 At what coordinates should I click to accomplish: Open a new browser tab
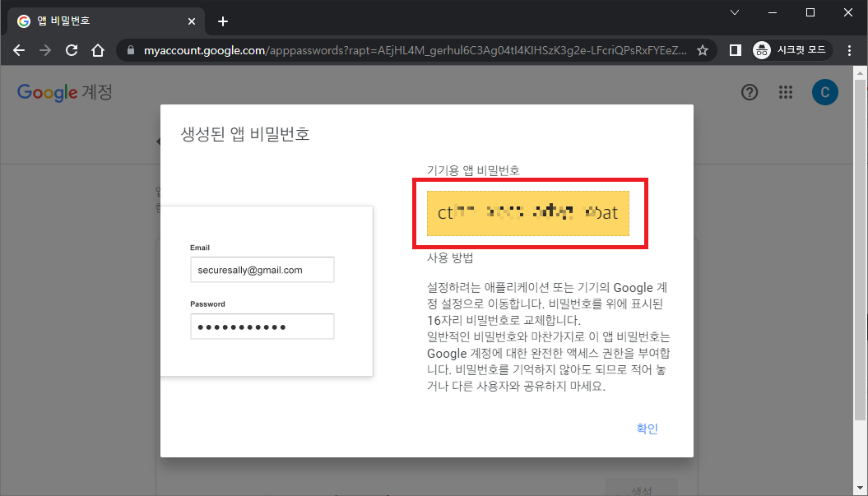[x=222, y=21]
